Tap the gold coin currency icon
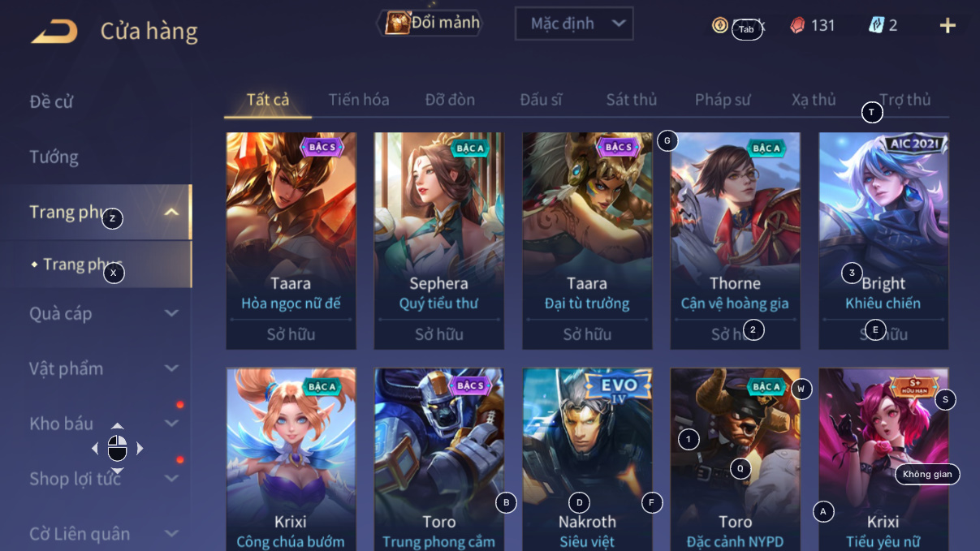The image size is (980, 551). click(x=720, y=25)
